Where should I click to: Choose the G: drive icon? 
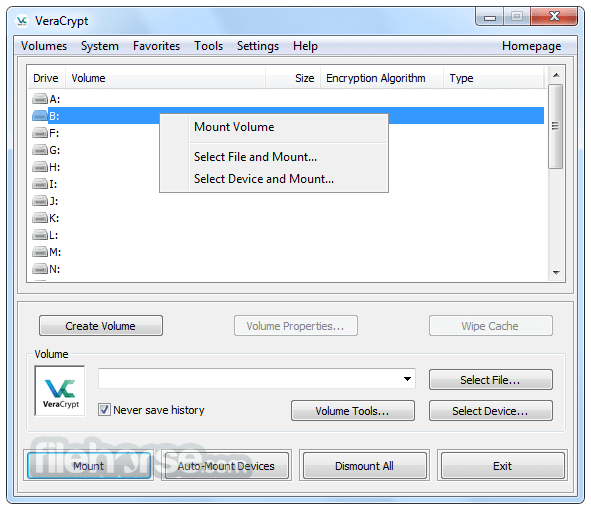point(40,150)
